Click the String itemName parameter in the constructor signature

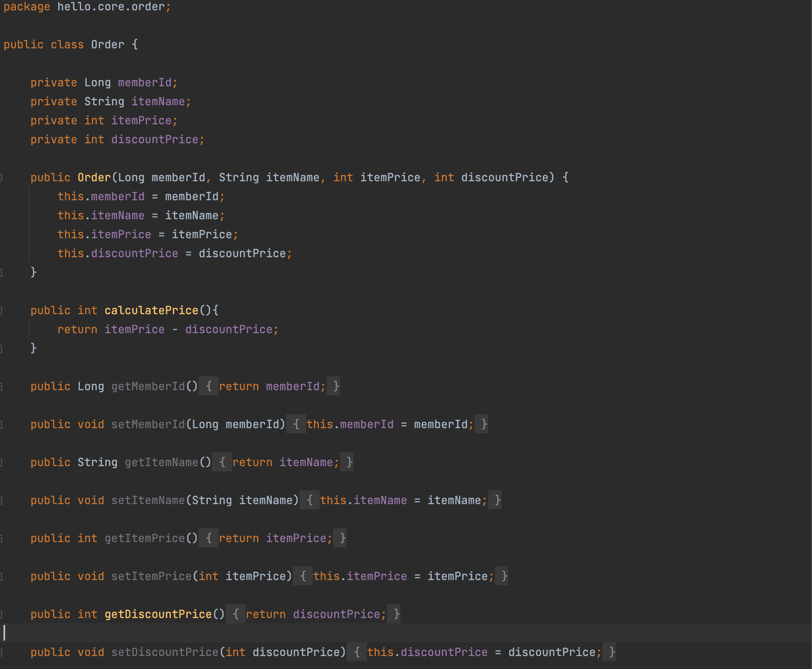[269, 177]
